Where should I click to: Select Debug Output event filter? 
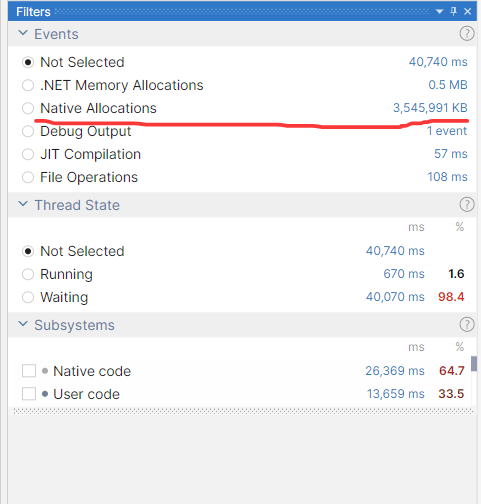click(x=28, y=131)
